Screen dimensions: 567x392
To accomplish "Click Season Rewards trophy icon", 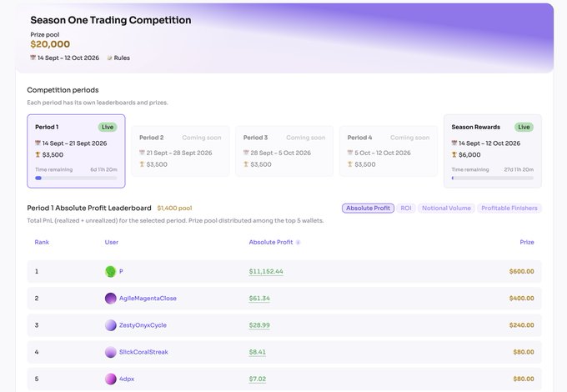I will (x=454, y=154).
